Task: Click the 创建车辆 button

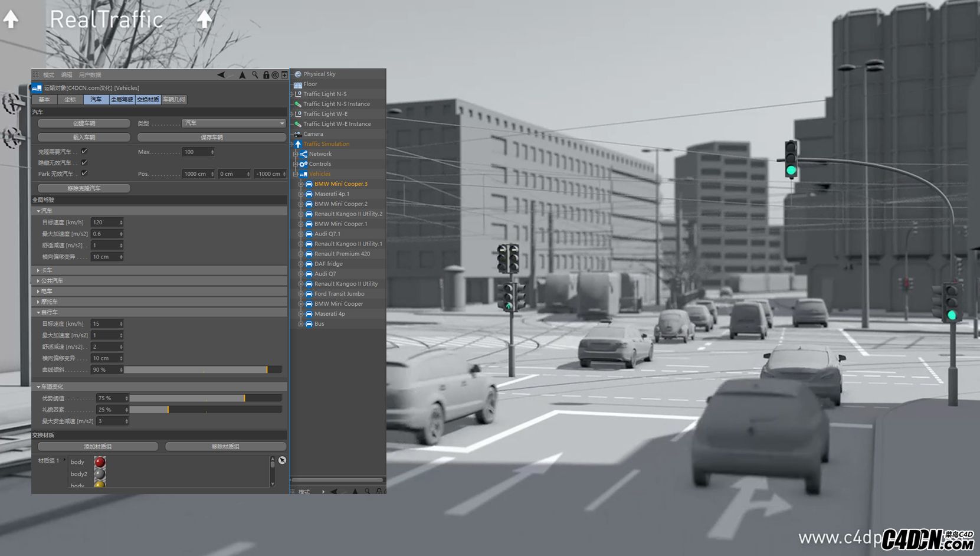Action: pyautogui.click(x=84, y=123)
